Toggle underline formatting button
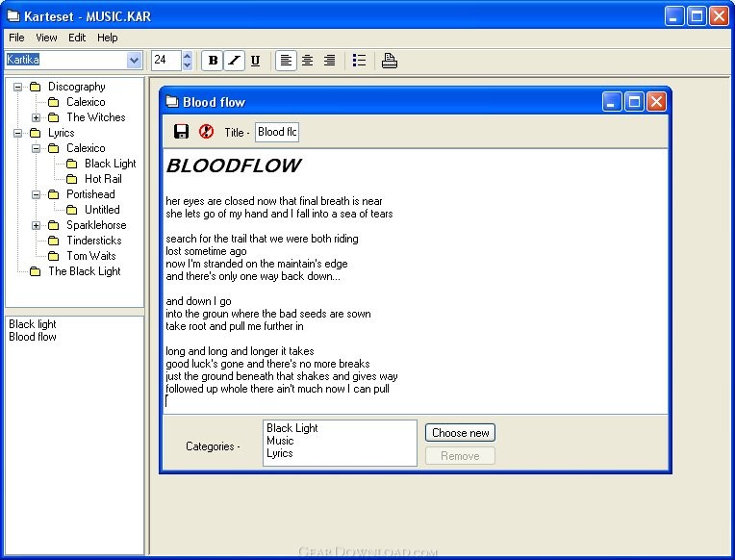This screenshot has height=560, width=735. pos(256,61)
